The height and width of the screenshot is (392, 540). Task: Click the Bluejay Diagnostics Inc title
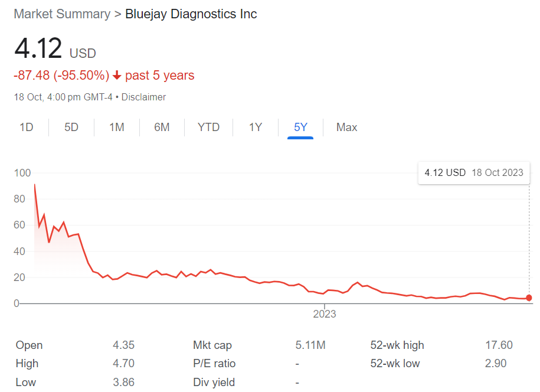click(x=191, y=14)
